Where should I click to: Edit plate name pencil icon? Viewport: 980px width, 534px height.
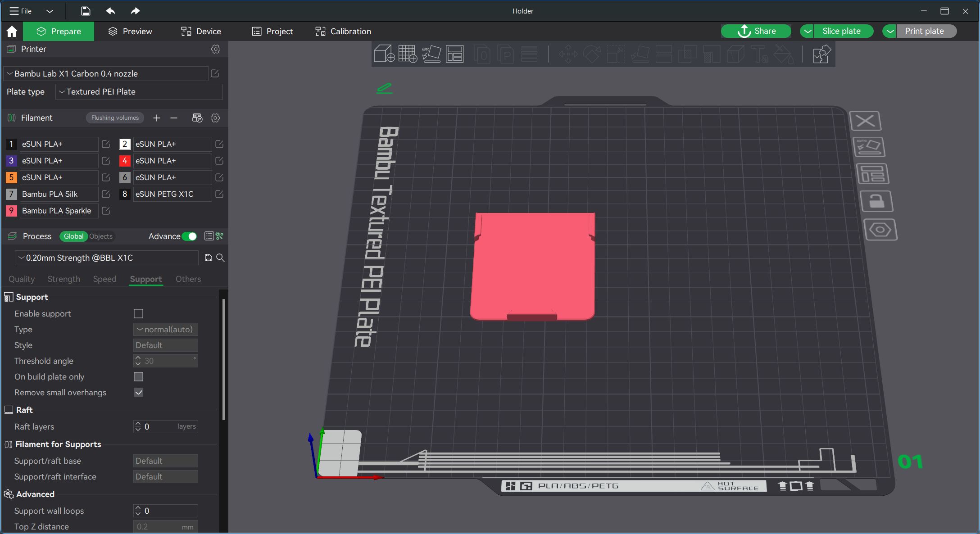tap(384, 88)
